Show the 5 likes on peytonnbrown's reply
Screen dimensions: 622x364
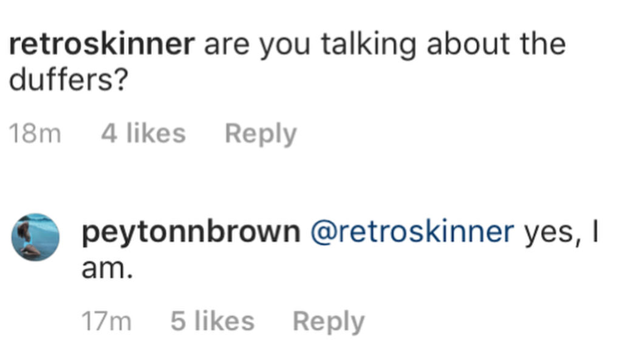pos(212,322)
